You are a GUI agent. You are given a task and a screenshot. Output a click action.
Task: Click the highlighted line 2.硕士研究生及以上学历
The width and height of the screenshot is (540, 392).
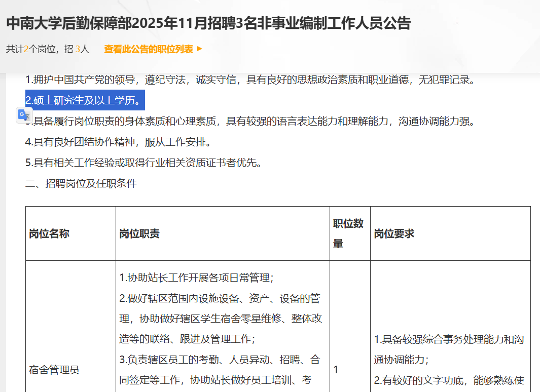(85, 100)
